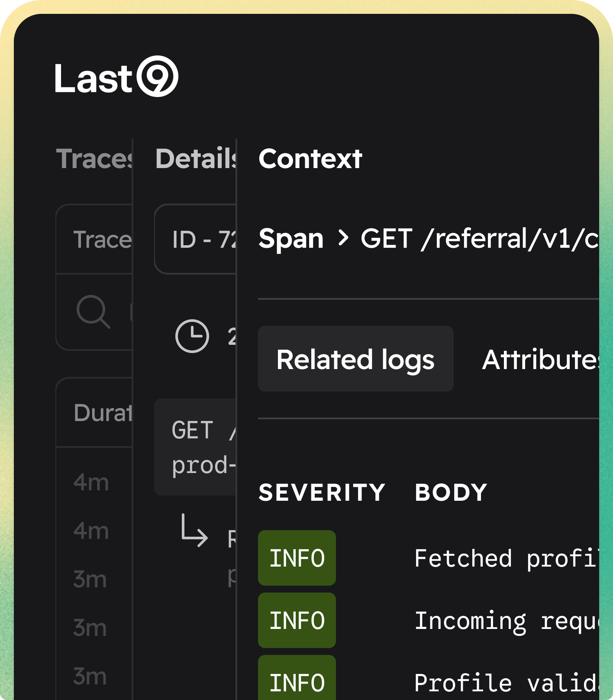
Task: Select the Span breadcrumb link
Action: coord(291,239)
